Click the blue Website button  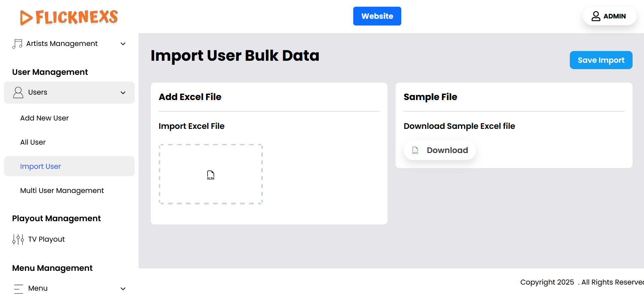coord(377,16)
